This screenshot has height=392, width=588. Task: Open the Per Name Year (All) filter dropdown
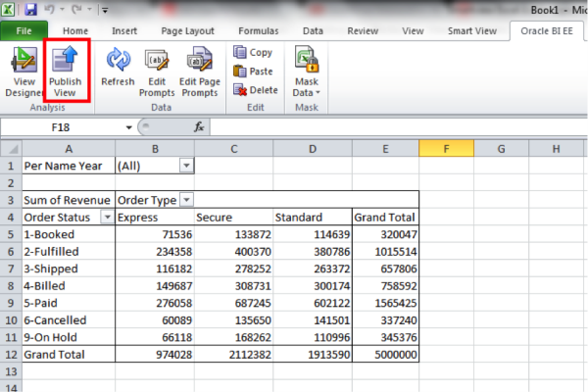click(x=186, y=166)
